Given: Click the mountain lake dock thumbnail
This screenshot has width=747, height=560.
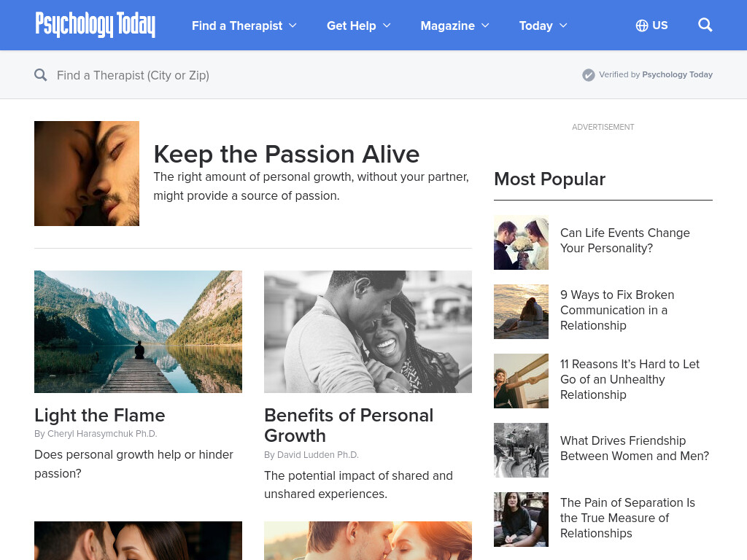Looking at the screenshot, I should [138, 332].
